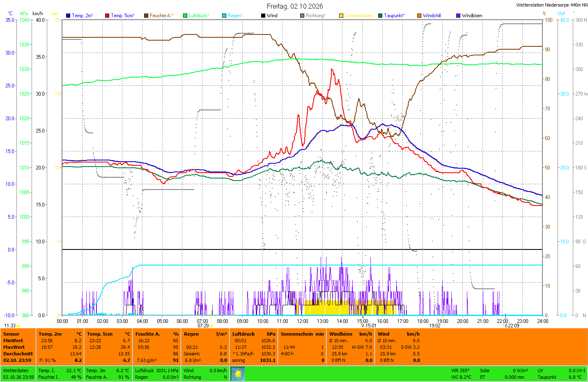This screenshot has width=588, height=382.
Task: Click the marker icon next to 15:01
Action: pyautogui.click(x=362, y=325)
